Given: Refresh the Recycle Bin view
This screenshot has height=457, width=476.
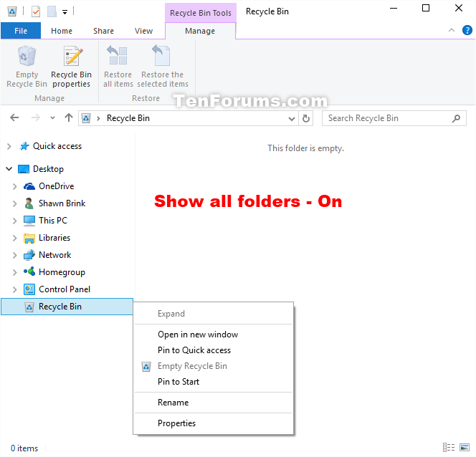Looking at the screenshot, I should (x=306, y=119).
